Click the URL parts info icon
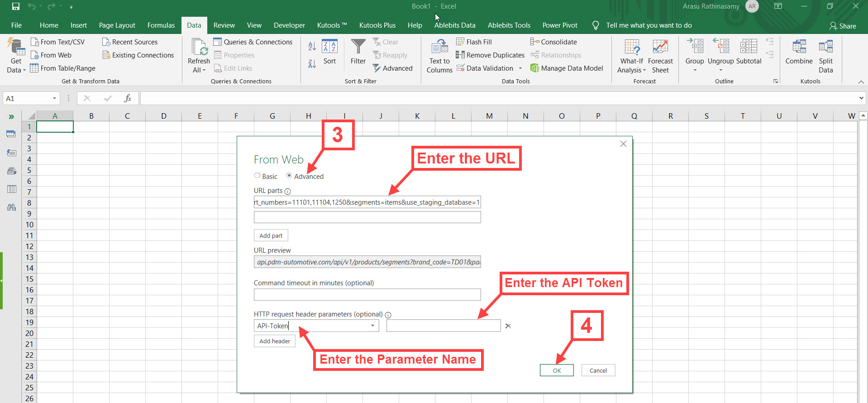The width and height of the screenshot is (868, 403). tap(288, 192)
